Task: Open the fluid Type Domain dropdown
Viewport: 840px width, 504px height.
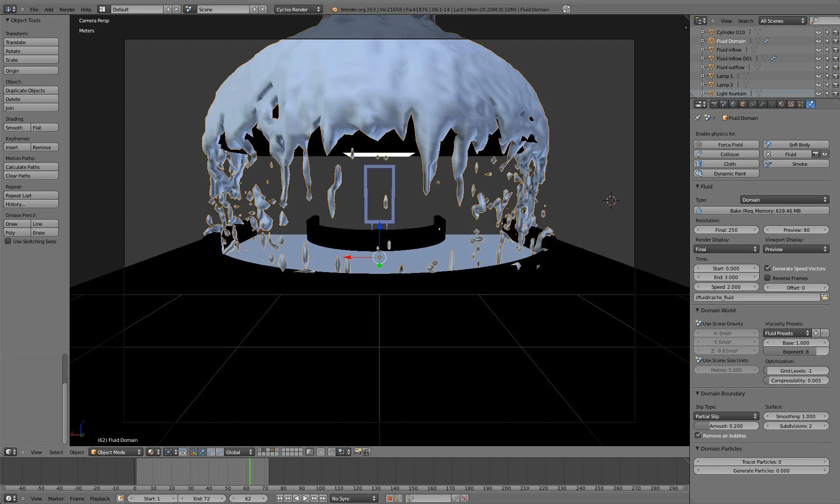Action: (x=784, y=200)
